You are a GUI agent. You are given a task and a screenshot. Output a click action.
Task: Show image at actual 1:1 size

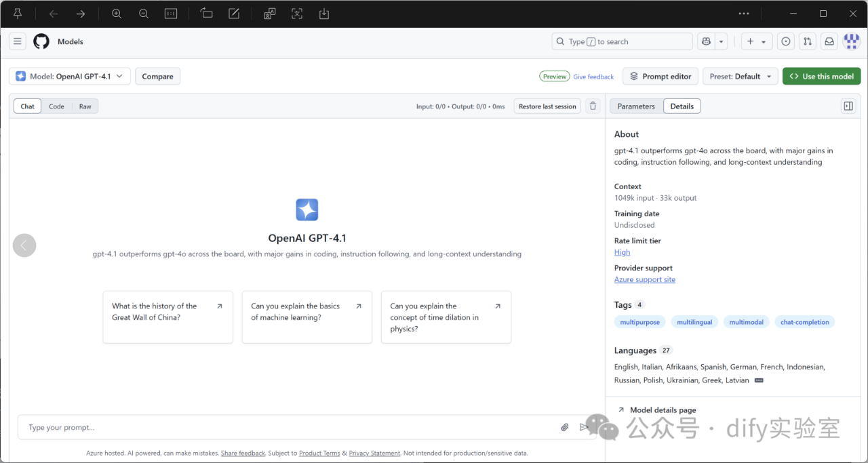click(171, 14)
